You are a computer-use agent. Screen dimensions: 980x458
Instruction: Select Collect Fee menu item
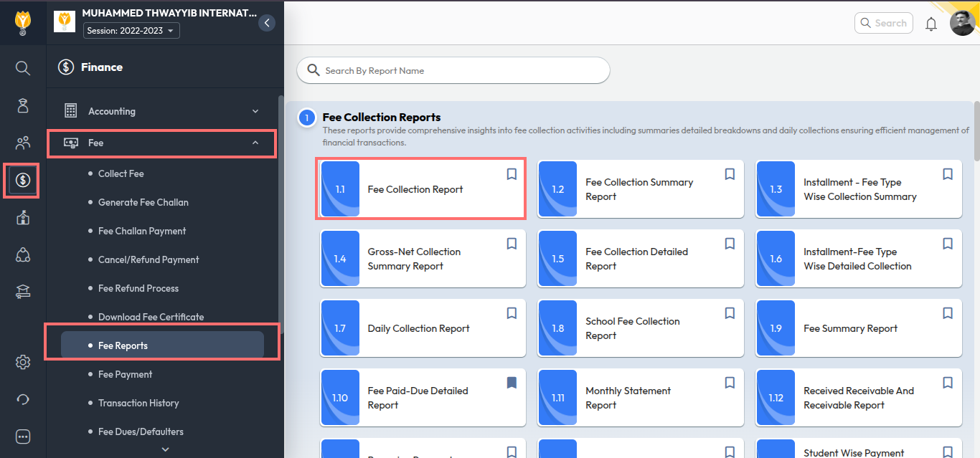pyautogui.click(x=121, y=173)
